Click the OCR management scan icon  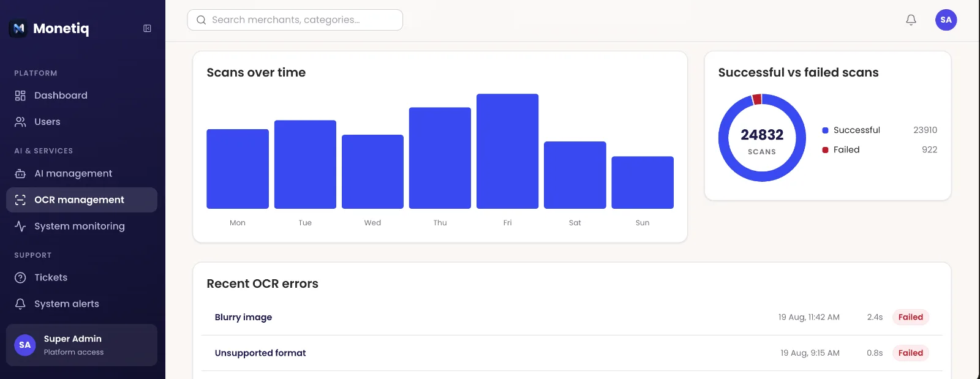[20, 200]
